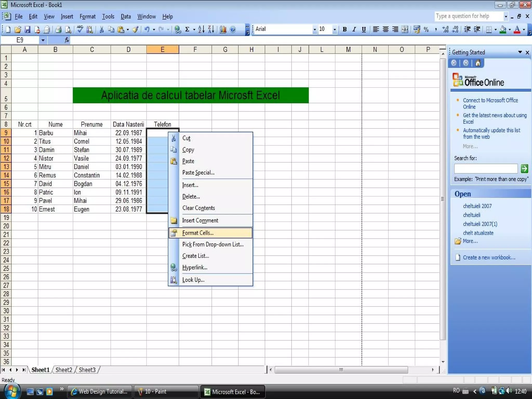Click the Open folder icon
This screenshot has height=399, width=532.
[x=18, y=29]
